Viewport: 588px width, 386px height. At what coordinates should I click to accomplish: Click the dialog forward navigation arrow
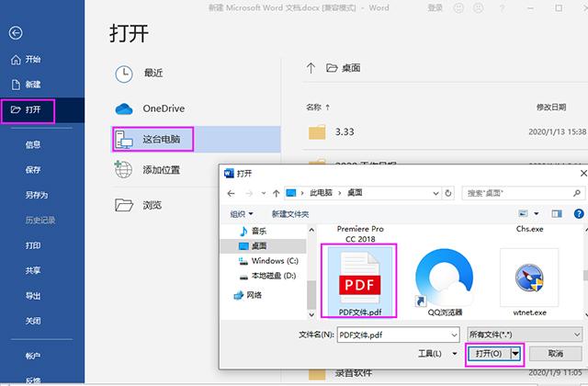coord(249,194)
